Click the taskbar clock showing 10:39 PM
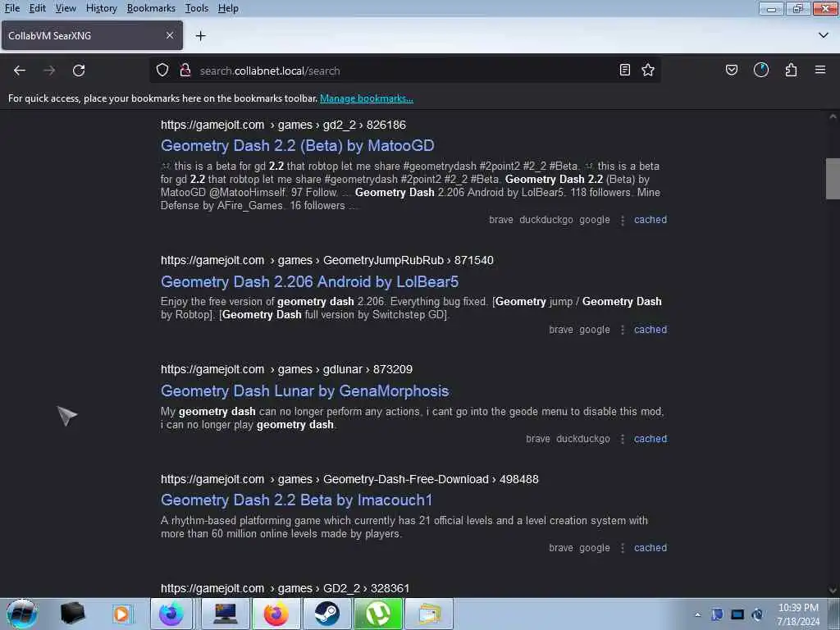Image resolution: width=840 pixels, height=630 pixels. (x=798, y=614)
